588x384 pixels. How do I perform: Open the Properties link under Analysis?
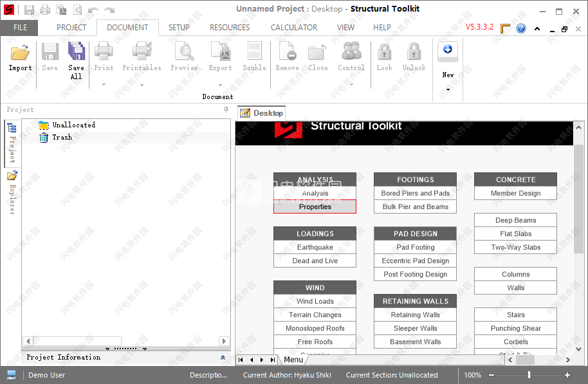click(315, 206)
